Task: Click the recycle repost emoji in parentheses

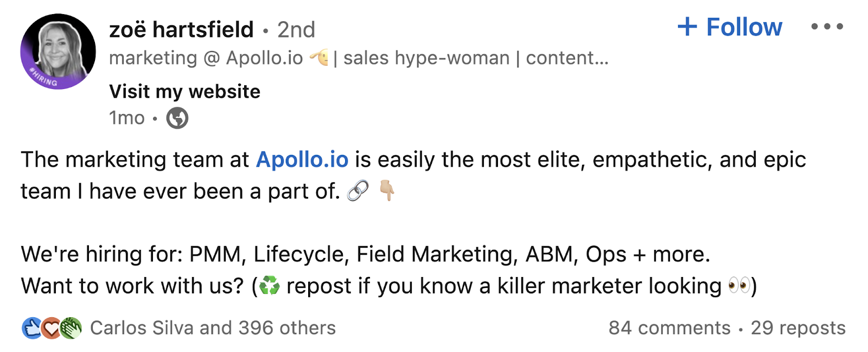Action: coord(271,285)
